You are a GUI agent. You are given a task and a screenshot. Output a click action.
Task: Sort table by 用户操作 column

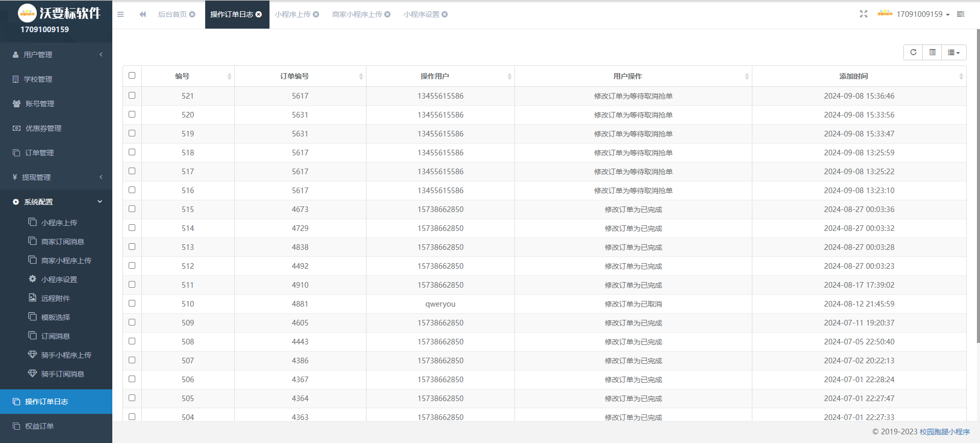click(x=633, y=76)
